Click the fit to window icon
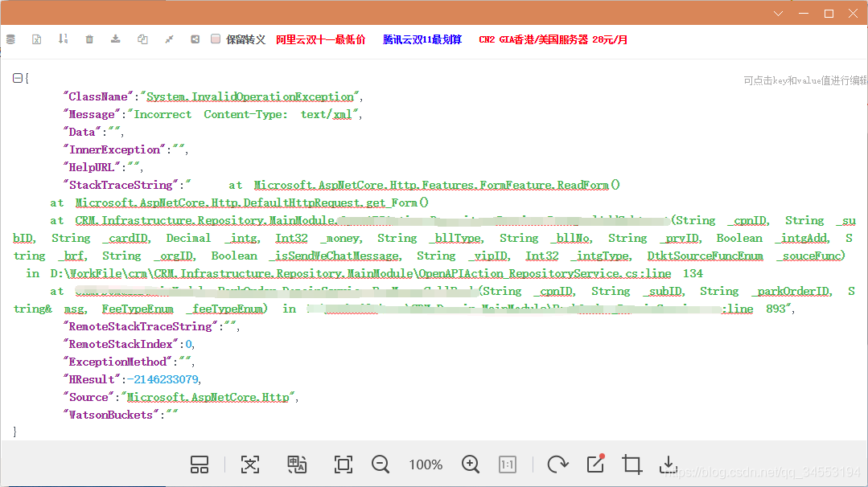 click(x=343, y=464)
